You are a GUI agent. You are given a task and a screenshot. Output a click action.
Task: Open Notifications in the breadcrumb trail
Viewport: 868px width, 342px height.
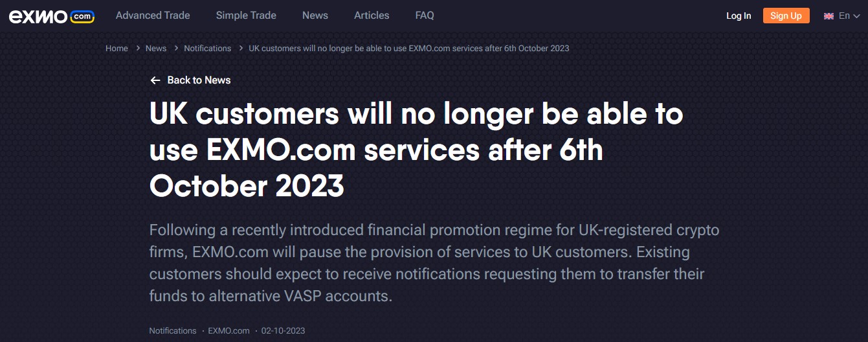(207, 49)
